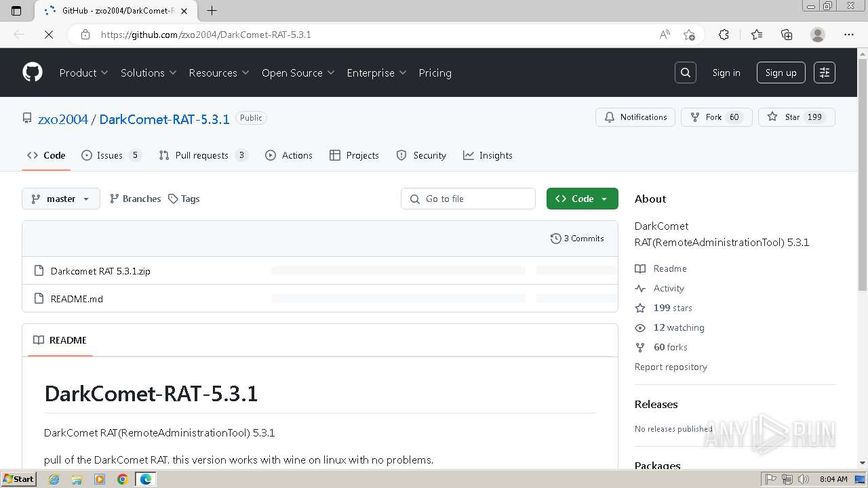Open the Favorites list icon
Image resolution: width=868 pixels, height=488 pixels.
tap(757, 35)
